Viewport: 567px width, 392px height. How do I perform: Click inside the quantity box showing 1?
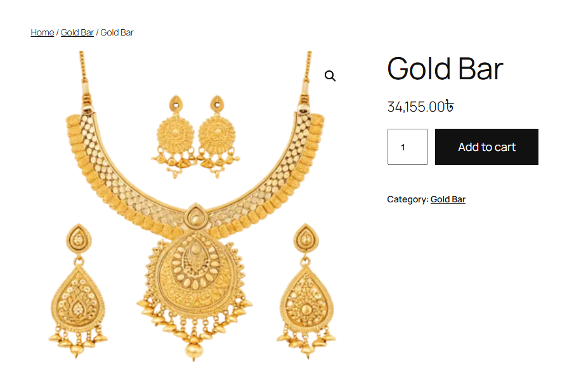(407, 147)
